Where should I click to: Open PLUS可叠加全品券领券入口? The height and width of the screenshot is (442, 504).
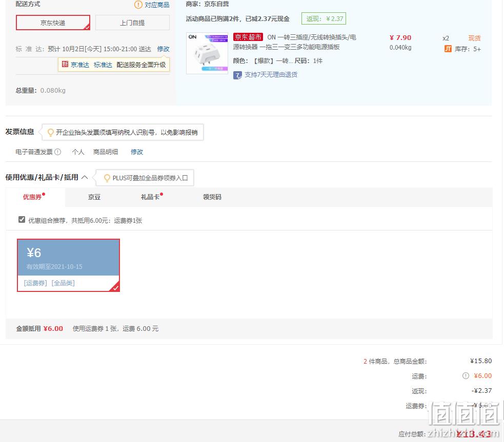pos(150,178)
